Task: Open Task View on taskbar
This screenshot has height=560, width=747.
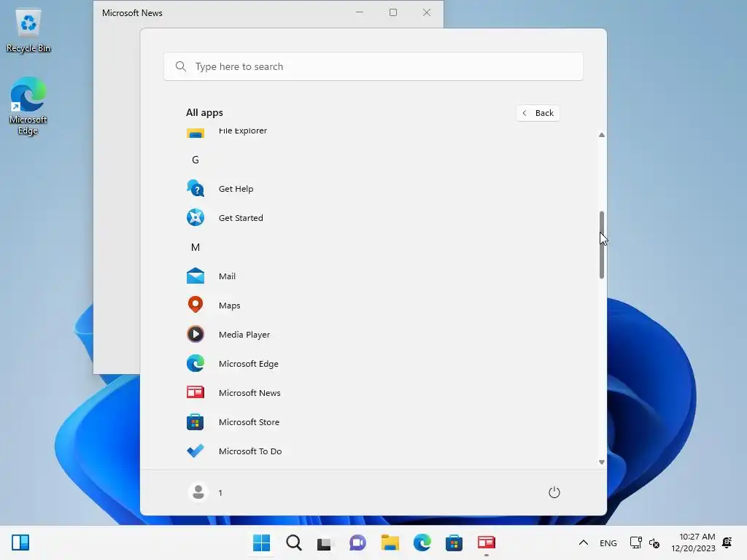Action: (x=325, y=542)
